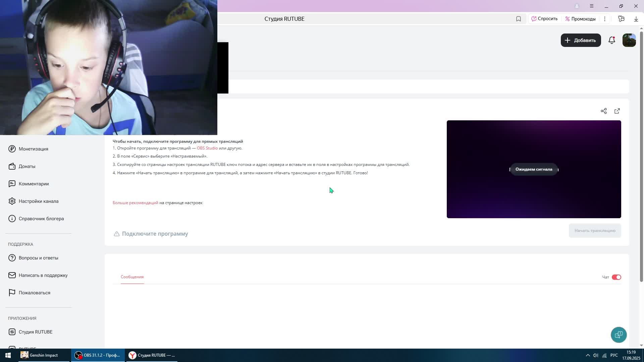Open the channel avatar profile menu
644x362 pixels.
[629, 40]
